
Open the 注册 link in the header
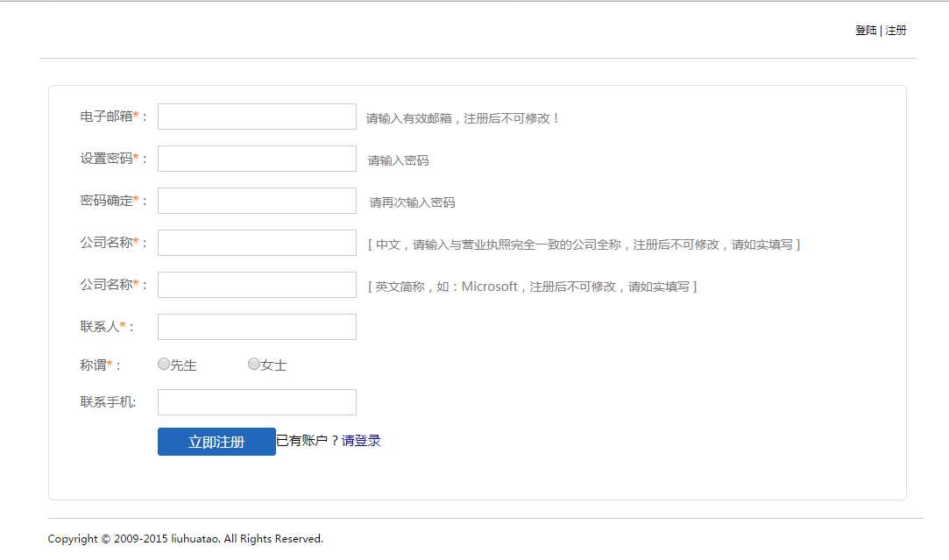point(896,31)
